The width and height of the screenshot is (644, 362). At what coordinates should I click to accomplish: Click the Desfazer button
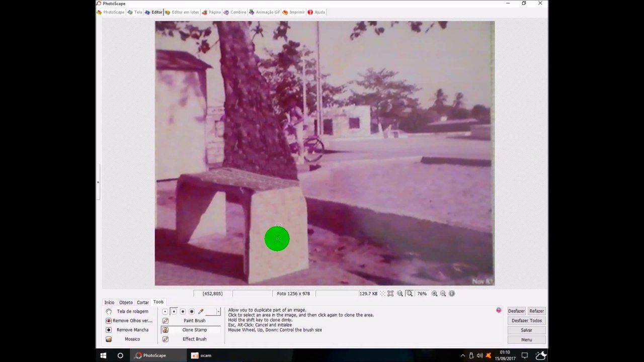pyautogui.click(x=516, y=311)
